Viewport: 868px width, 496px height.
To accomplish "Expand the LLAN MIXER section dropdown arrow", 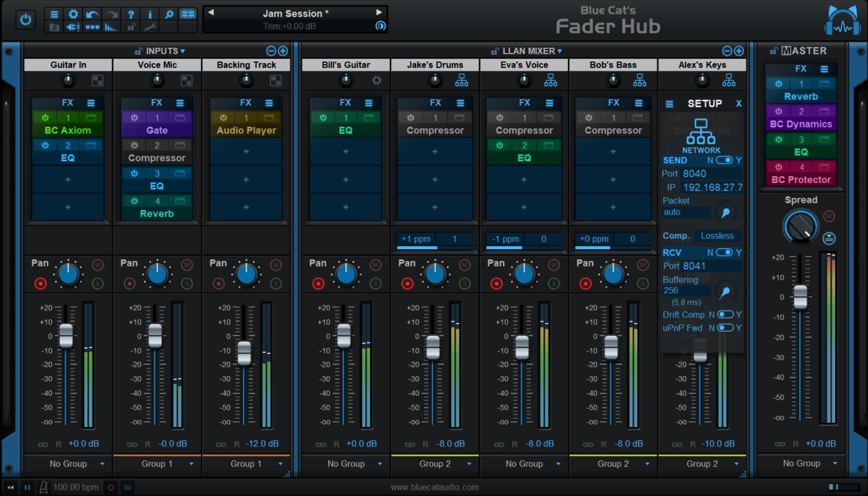I will tap(559, 51).
